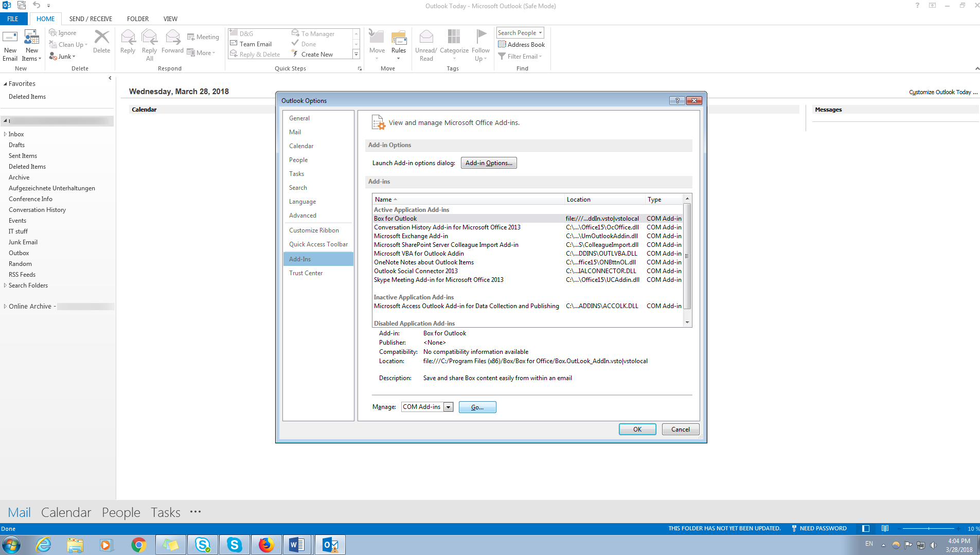Expand the Online Archive node

pos(5,307)
